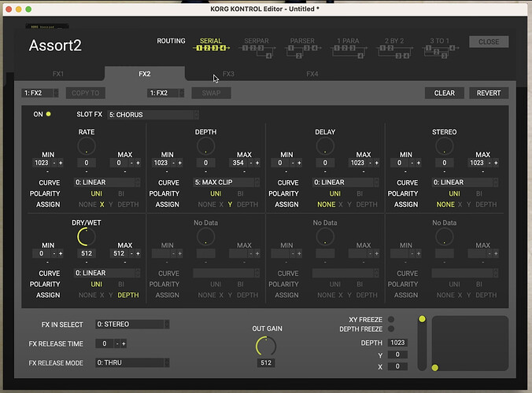This screenshot has height=393, width=532.
Task: Increase STEREO MAX with plus button
Action: pyautogui.click(x=496, y=163)
